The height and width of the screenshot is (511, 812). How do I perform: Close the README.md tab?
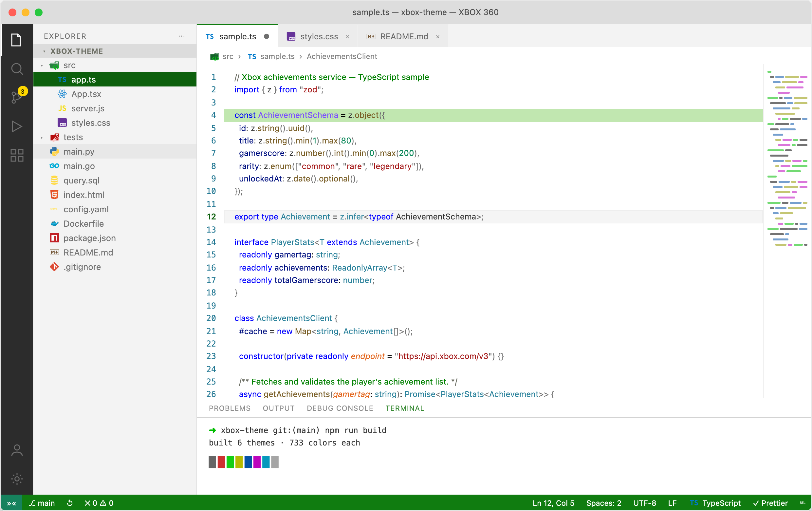point(438,36)
